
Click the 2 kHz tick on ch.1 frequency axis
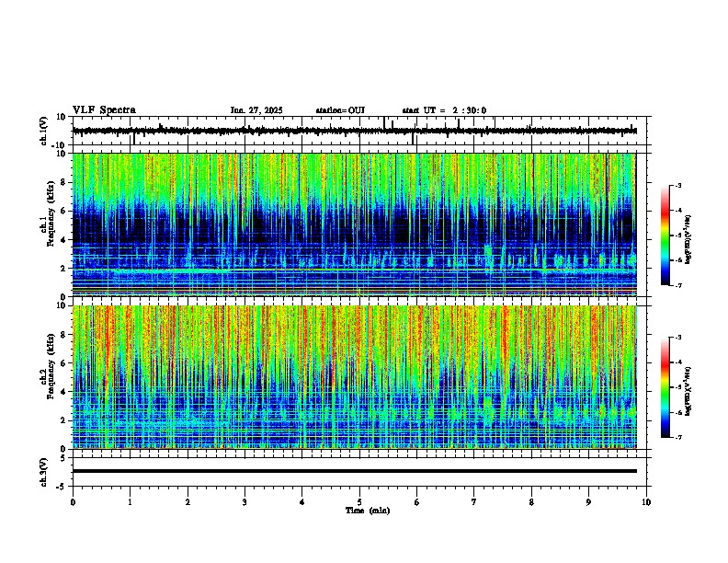tap(63, 268)
